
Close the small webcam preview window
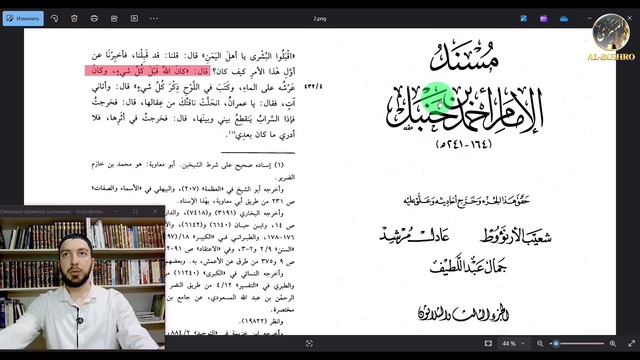[x=155, y=211]
